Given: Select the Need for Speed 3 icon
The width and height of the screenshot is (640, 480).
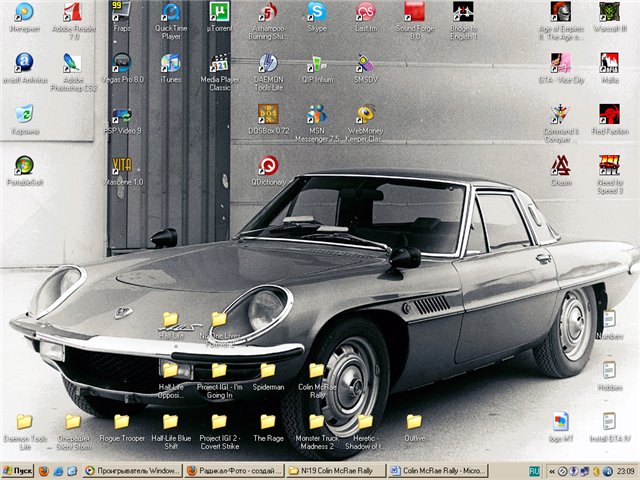Looking at the screenshot, I should (609, 165).
